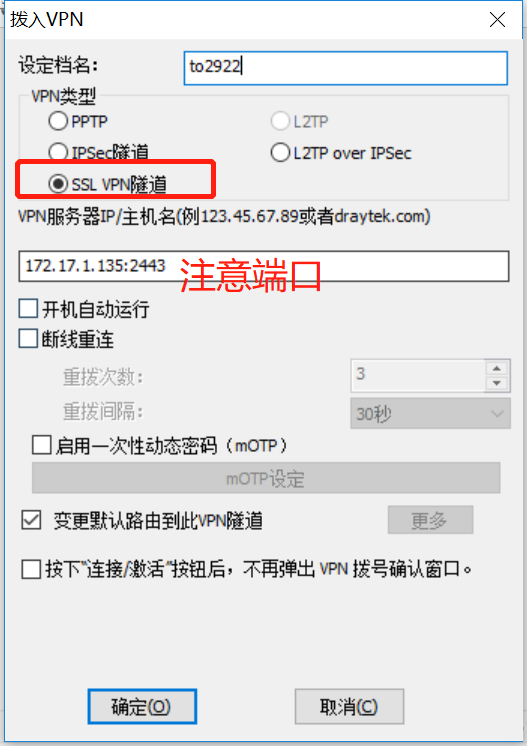Confirm with the 确定(O) button
This screenshot has width=527, height=746.
[x=142, y=707]
